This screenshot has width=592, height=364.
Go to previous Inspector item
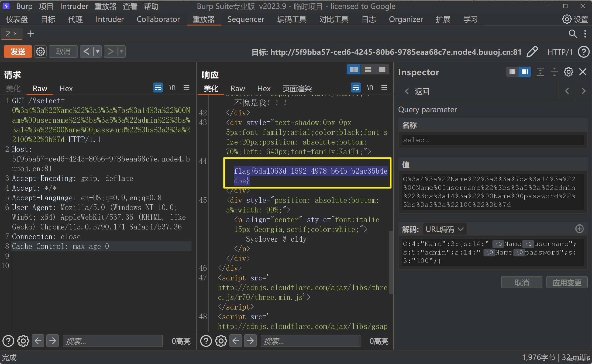click(x=567, y=91)
